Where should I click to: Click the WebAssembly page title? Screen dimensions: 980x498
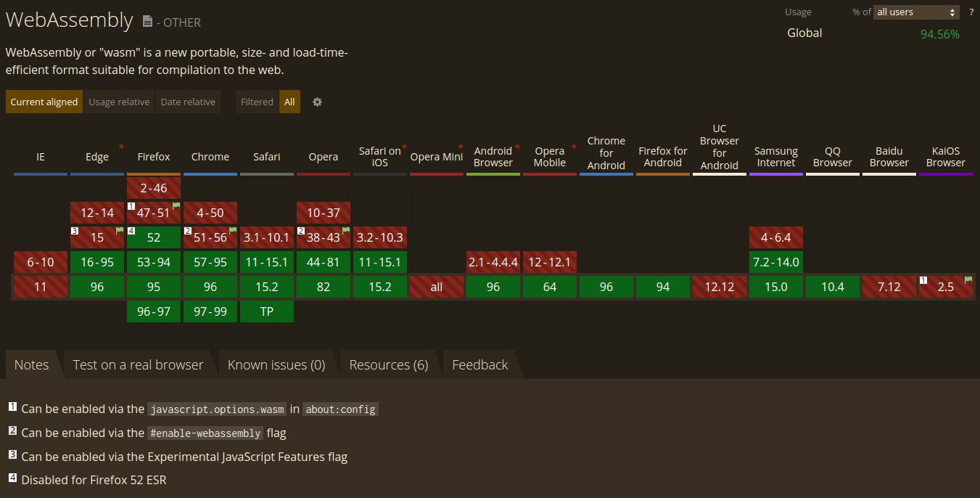tap(70, 20)
